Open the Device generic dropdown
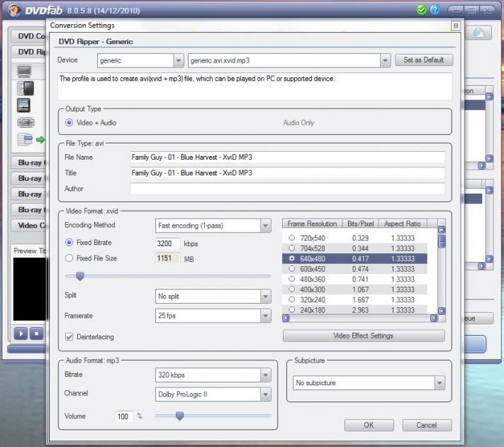The image size is (504, 447). pos(179,60)
